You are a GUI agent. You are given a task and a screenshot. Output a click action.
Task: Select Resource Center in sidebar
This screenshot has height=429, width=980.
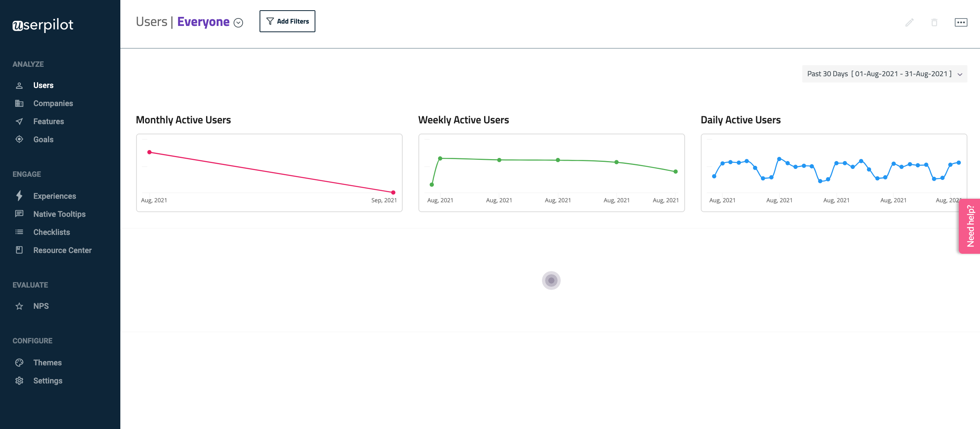point(63,250)
